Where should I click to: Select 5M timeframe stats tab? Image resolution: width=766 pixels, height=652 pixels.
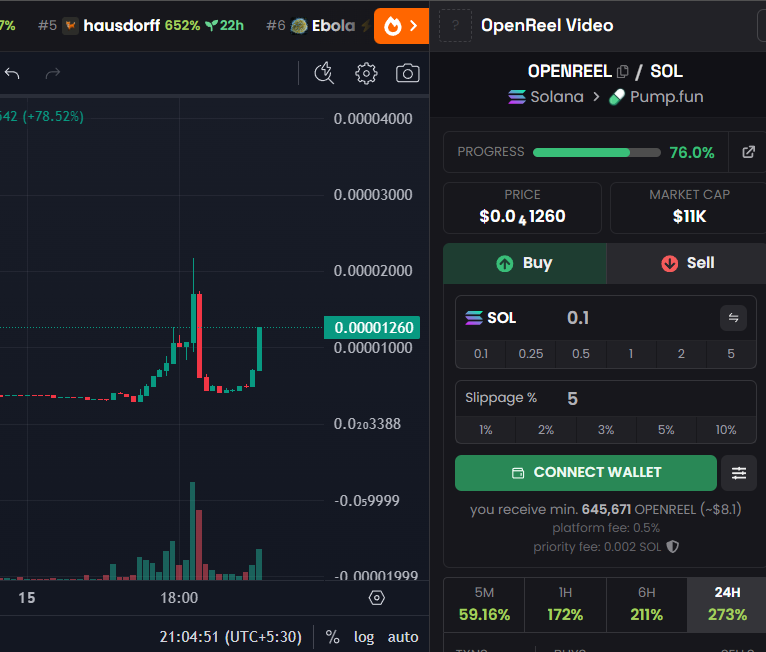pos(484,605)
